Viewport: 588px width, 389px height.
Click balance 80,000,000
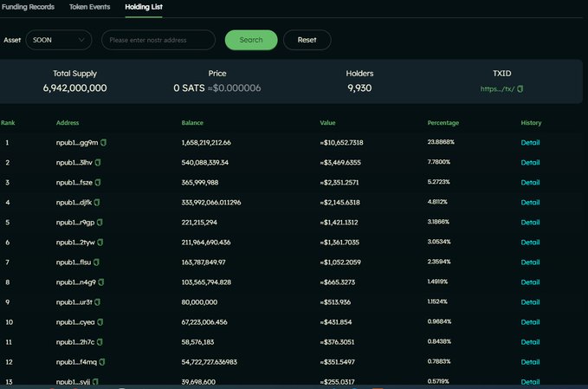coord(199,302)
